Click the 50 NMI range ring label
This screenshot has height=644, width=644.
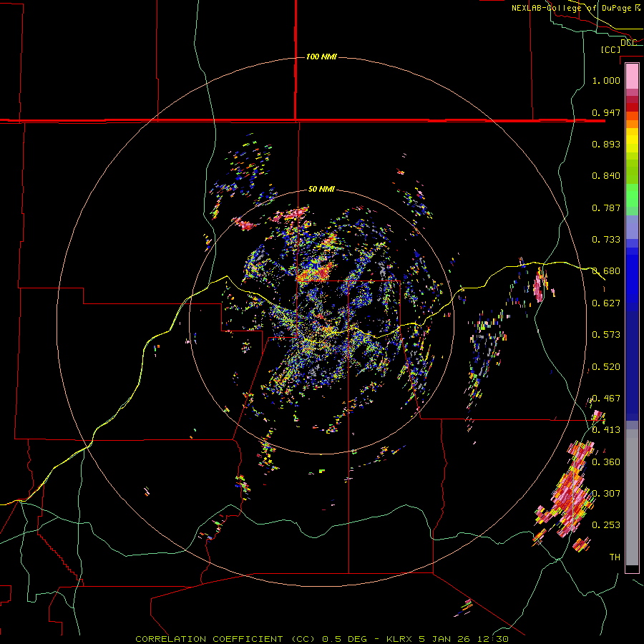pyautogui.click(x=321, y=189)
